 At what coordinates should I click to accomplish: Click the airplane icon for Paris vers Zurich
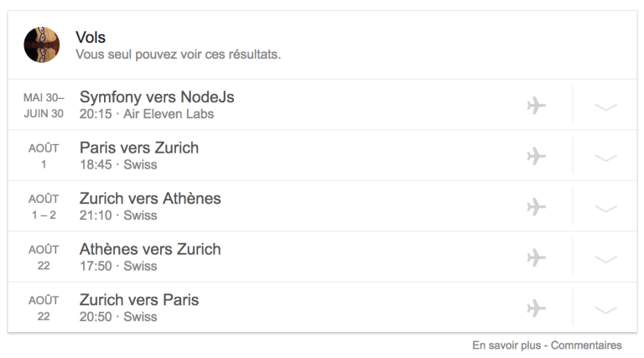point(537,156)
